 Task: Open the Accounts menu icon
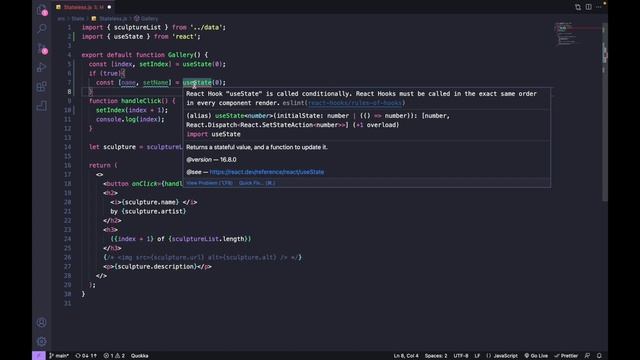tap(42, 322)
